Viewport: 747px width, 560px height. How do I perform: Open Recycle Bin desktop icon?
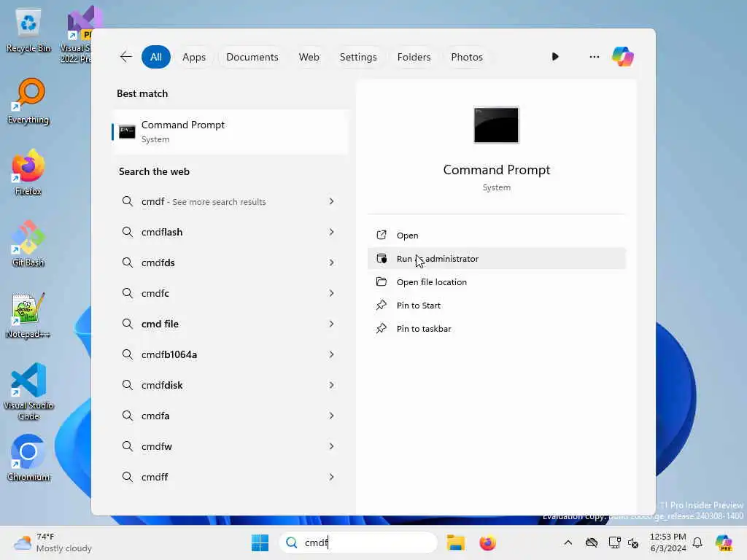point(28,31)
